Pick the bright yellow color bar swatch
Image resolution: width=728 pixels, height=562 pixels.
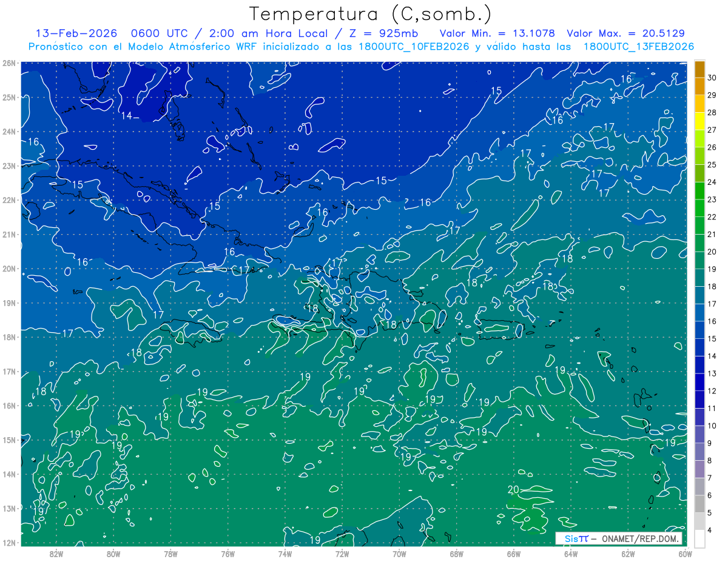tap(699, 121)
